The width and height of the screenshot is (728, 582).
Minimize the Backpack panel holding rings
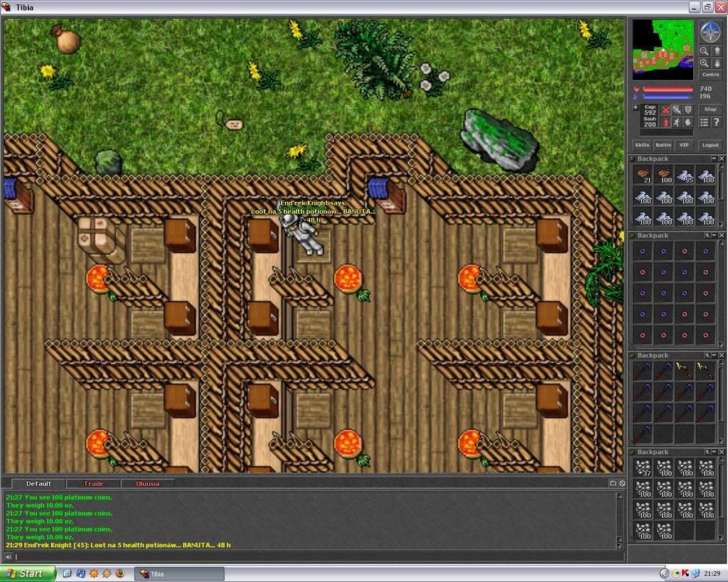click(714, 236)
